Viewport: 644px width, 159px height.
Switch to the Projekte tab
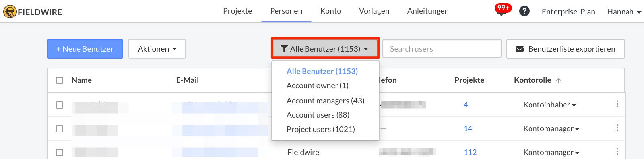pos(238,11)
